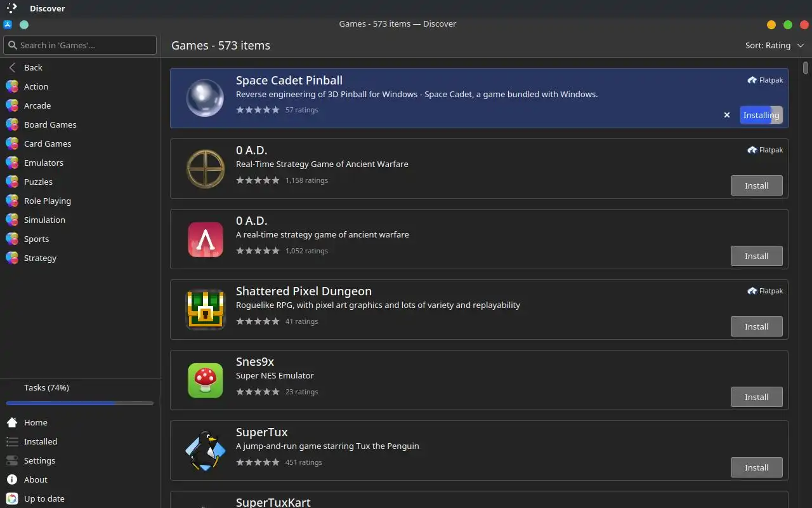Click the 1,158 ratings text
The width and height of the screenshot is (812, 508).
point(306,180)
